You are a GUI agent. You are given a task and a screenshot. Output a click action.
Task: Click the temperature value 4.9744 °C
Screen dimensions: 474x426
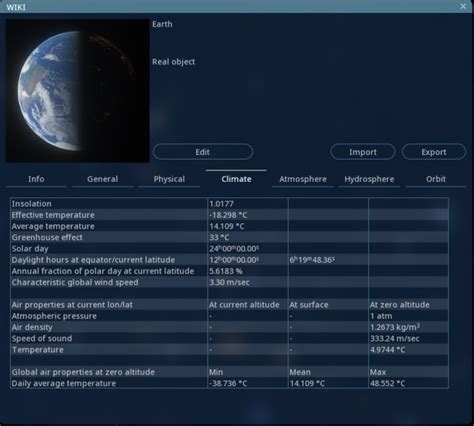[387, 350]
